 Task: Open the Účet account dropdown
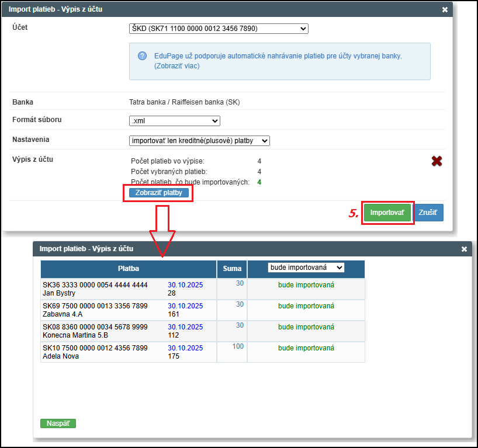(218, 29)
